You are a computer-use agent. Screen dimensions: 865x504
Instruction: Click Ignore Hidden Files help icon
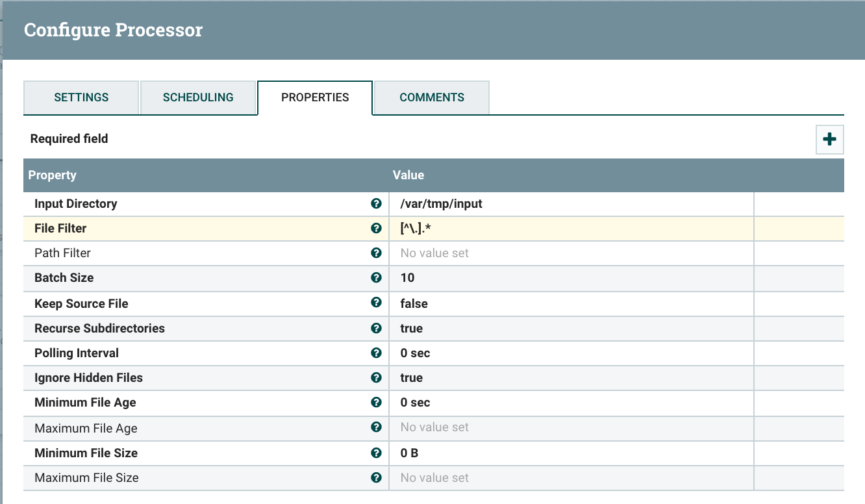pyautogui.click(x=376, y=377)
